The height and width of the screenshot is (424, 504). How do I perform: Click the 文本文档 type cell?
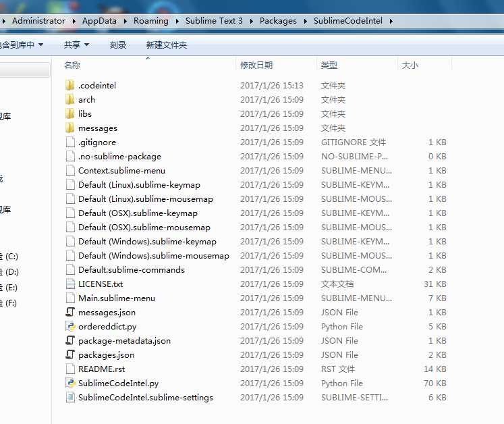[x=337, y=284]
